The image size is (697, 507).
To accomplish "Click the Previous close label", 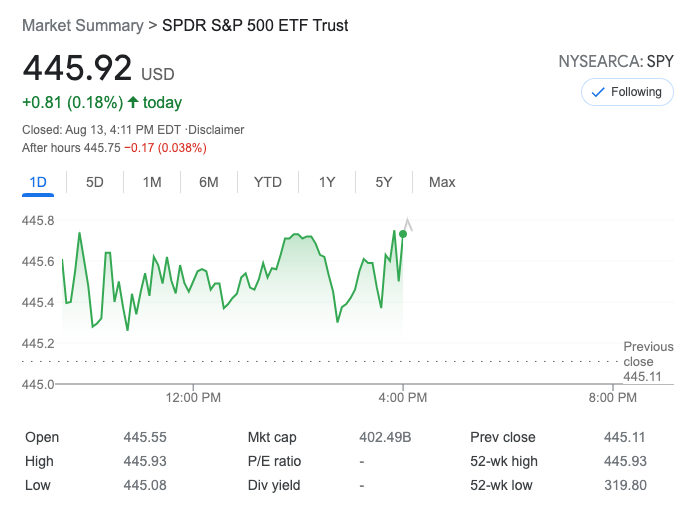I will click(648, 354).
